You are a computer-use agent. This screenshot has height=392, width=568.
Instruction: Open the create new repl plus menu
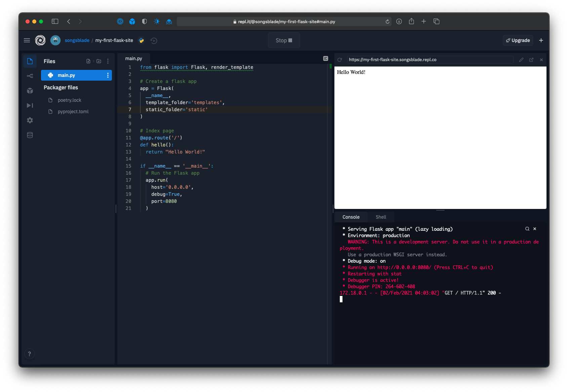pyautogui.click(x=541, y=40)
